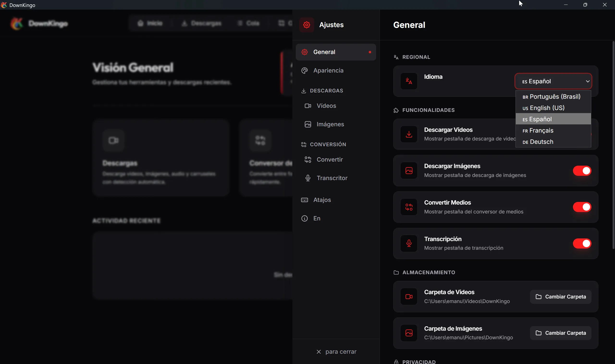Click the X icon beside para cerrar

click(x=319, y=352)
